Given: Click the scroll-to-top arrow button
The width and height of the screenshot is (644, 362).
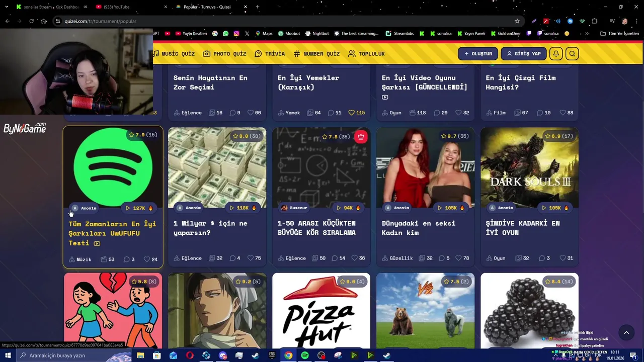Looking at the screenshot, I should point(626,332).
